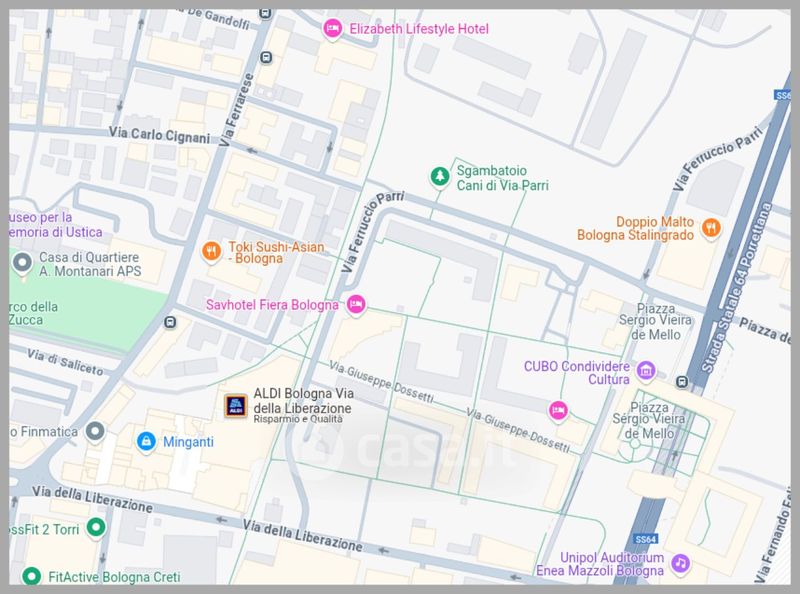Select the Minganti label text
This screenshot has height=594, width=800.
point(188,442)
